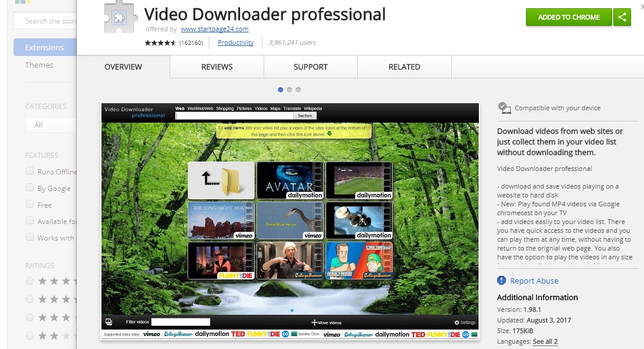Viewport: 644px width, 349px height.
Task: Click the cartoon CollegeHumor thumbnail
Action: click(x=359, y=261)
